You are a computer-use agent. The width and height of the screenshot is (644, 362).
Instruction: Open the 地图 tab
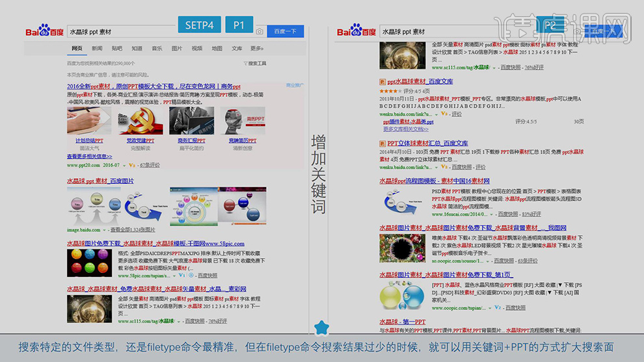point(217,49)
